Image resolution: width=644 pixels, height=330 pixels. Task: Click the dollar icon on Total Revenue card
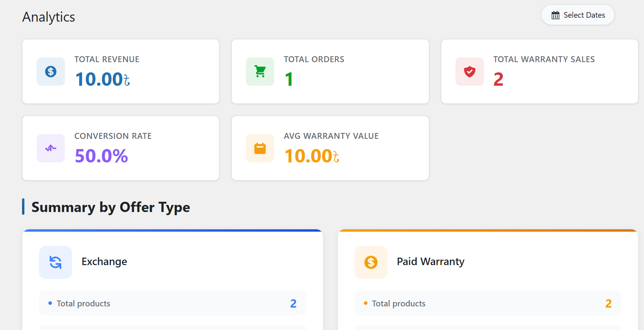[x=50, y=72]
